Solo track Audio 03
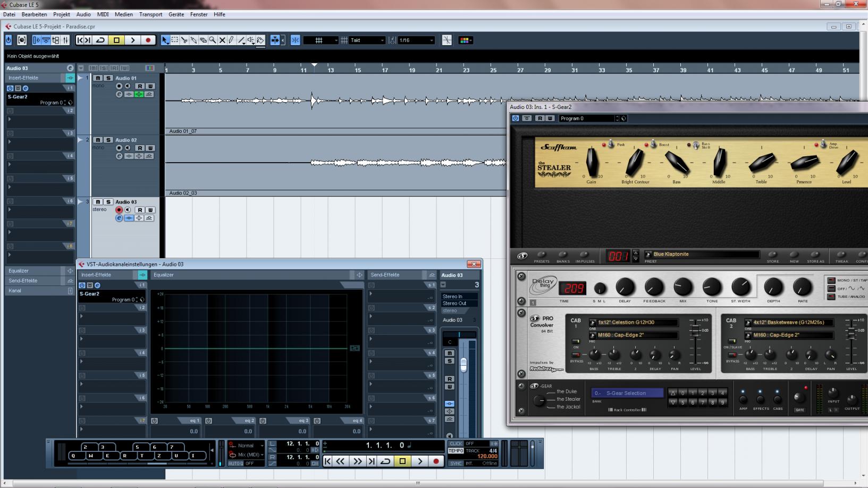This screenshot has height=488, width=868. 108,202
